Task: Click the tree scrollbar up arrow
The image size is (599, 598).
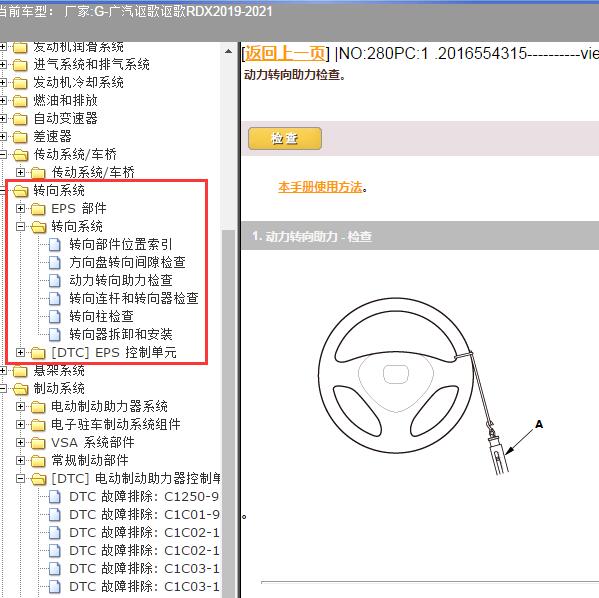Action: (228, 52)
